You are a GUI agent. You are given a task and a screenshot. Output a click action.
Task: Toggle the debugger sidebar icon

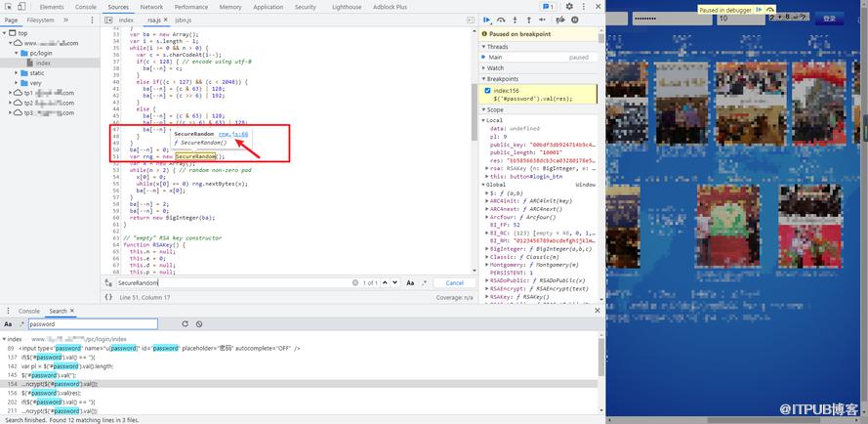click(471, 20)
